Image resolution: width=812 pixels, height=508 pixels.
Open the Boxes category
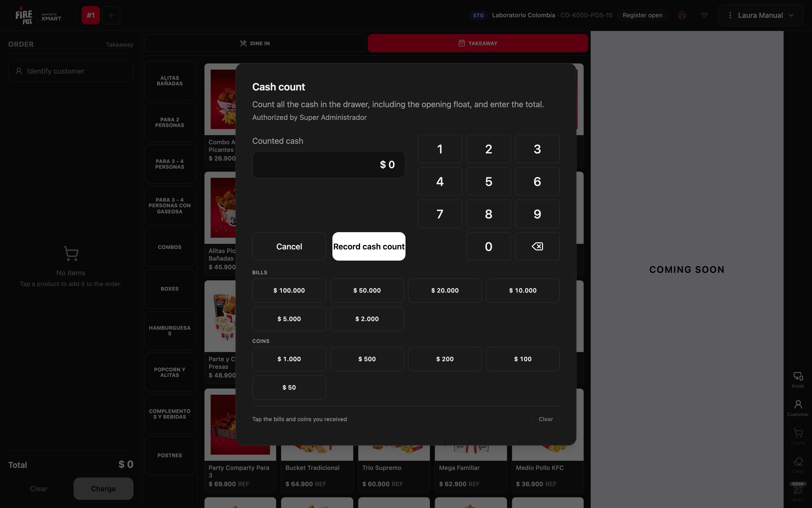170,289
